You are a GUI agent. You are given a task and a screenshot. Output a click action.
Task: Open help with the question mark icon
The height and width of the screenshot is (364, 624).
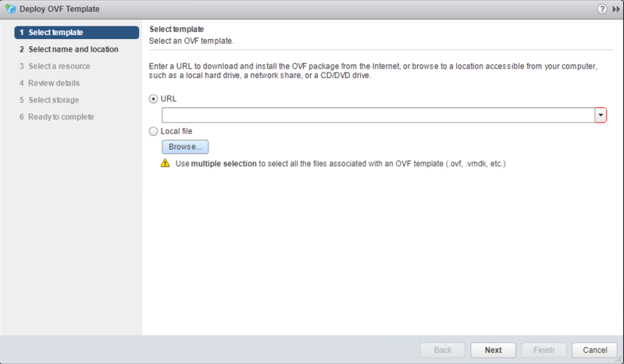tap(602, 9)
